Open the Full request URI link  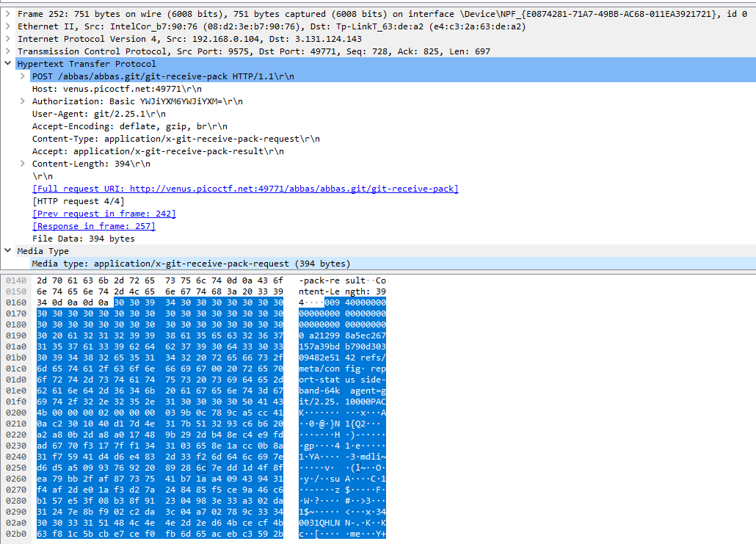tap(245, 189)
